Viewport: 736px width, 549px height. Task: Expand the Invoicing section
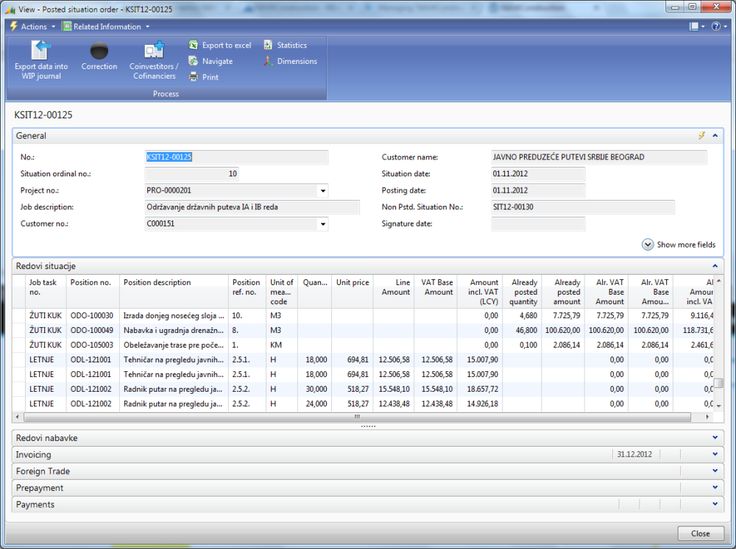click(x=715, y=454)
